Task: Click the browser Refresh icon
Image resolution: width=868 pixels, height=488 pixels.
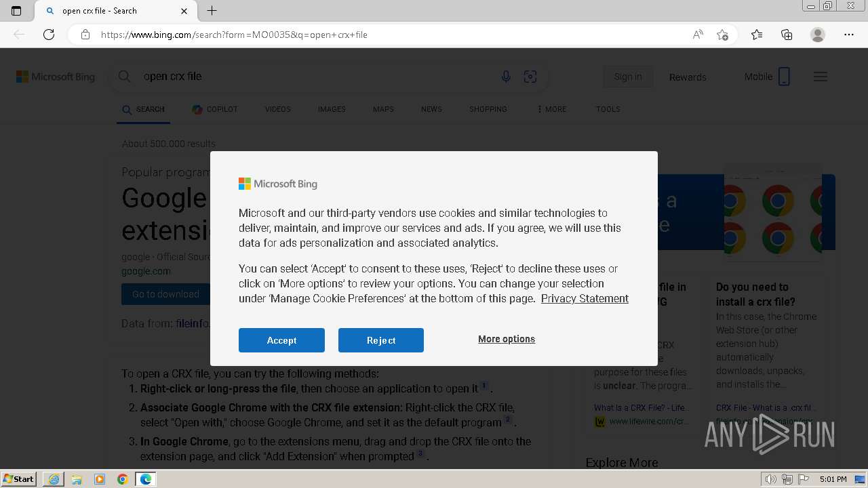Action: tap(49, 35)
